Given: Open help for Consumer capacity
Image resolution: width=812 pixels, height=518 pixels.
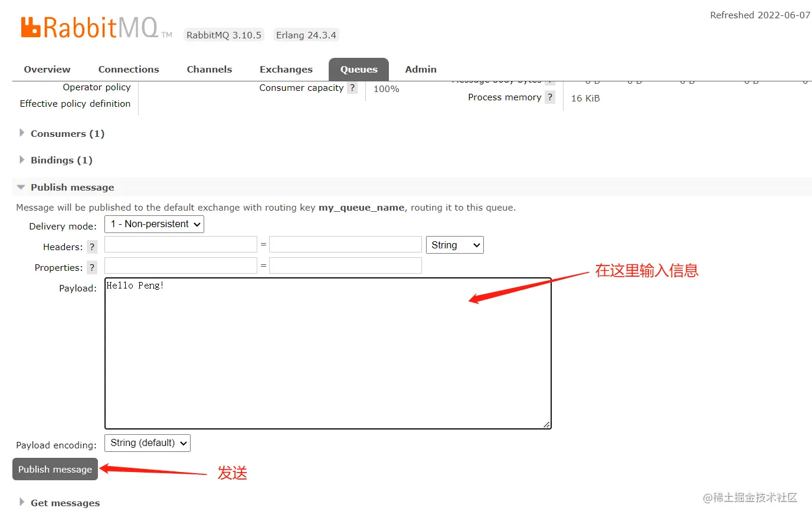Looking at the screenshot, I should coord(352,88).
